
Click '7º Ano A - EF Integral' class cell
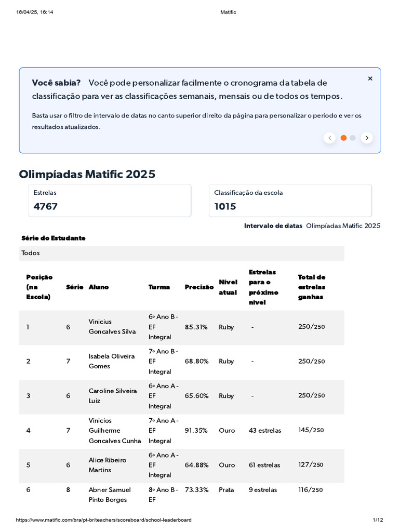[x=164, y=431]
